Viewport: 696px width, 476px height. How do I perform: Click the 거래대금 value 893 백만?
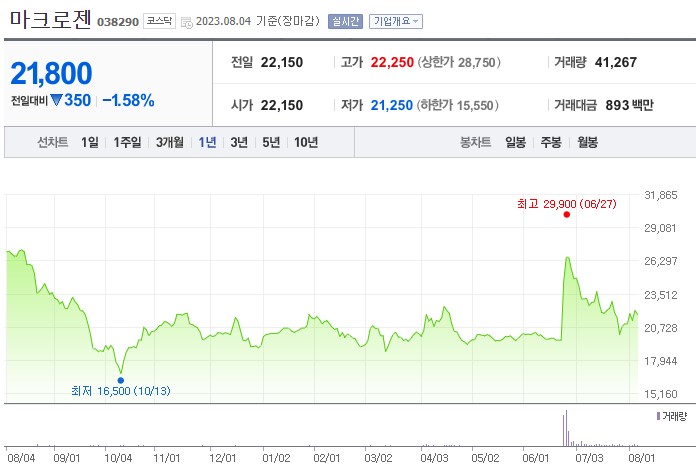[x=629, y=105]
